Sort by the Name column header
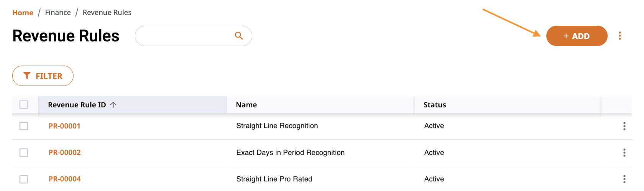This screenshot has width=644, height=191. pyautogui.click(x=246, y=105)
